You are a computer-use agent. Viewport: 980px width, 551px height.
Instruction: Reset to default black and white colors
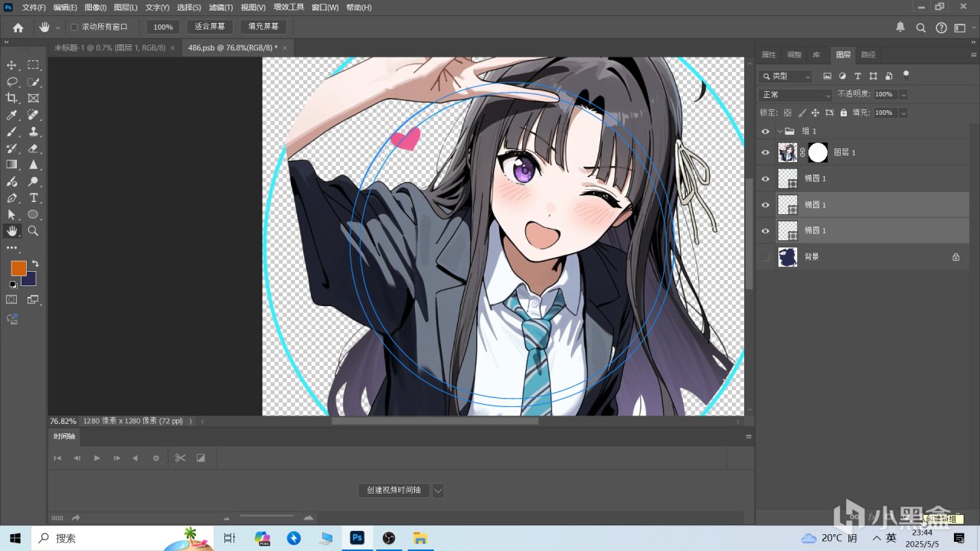click(x=12, y=284)
